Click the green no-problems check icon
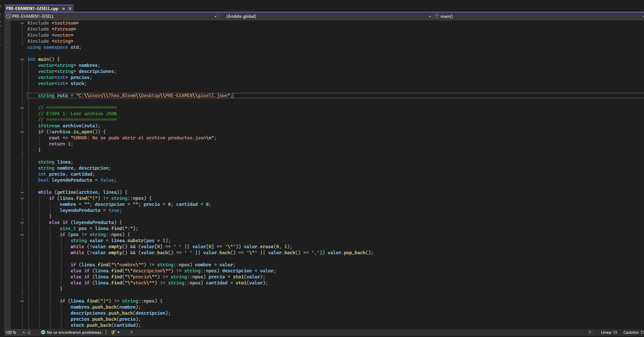Viewport: 644px width, 337px height. point(43,332)
